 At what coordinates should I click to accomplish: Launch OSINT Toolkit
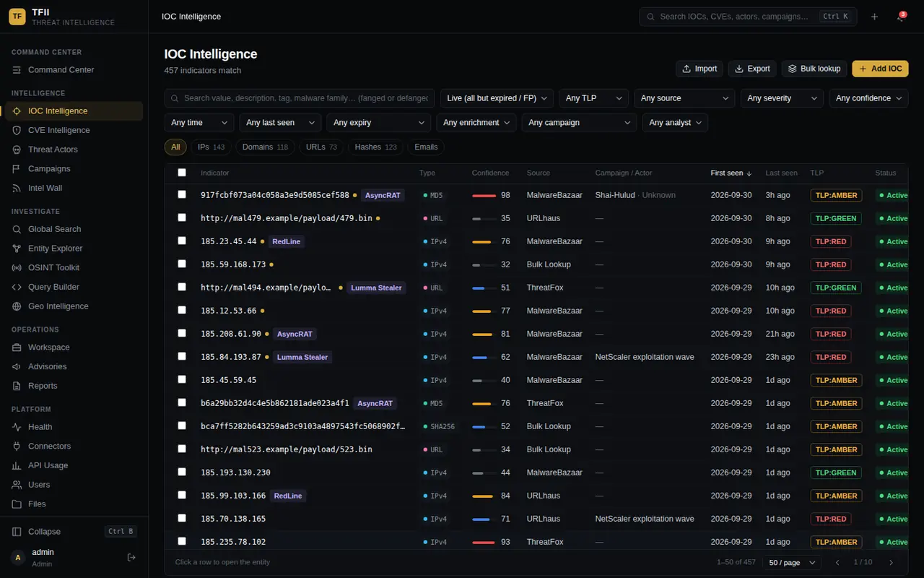tap(74, 267)
